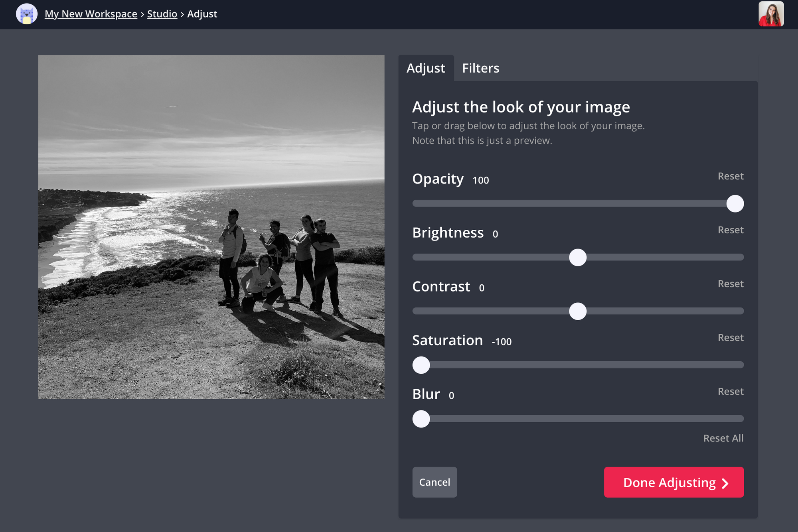Reset the Blur value
This screenshot has height=532, width=798.
[730, 392]
